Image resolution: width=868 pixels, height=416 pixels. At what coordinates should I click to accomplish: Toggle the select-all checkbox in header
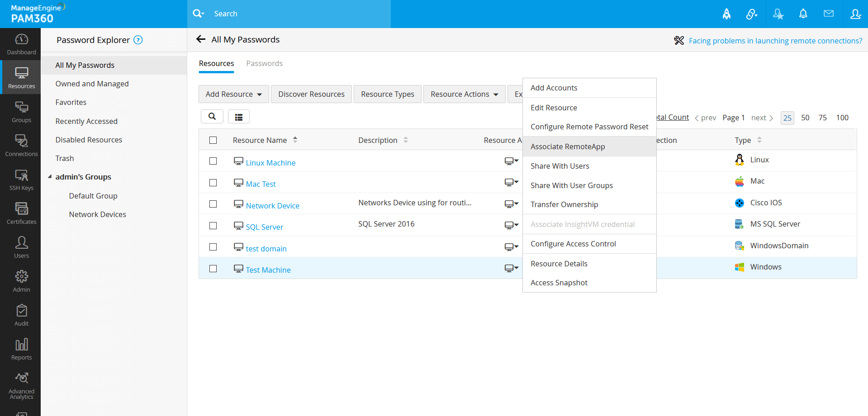(x=213, y=140)
